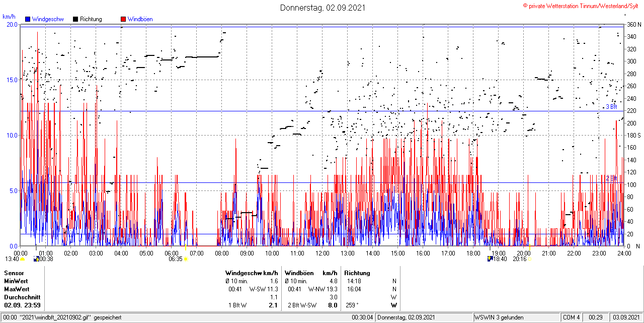Image resolution: width=644 pixels, height=323 pixels.
Task: Click the '15:00' time axis label
Action: (398, 253)
